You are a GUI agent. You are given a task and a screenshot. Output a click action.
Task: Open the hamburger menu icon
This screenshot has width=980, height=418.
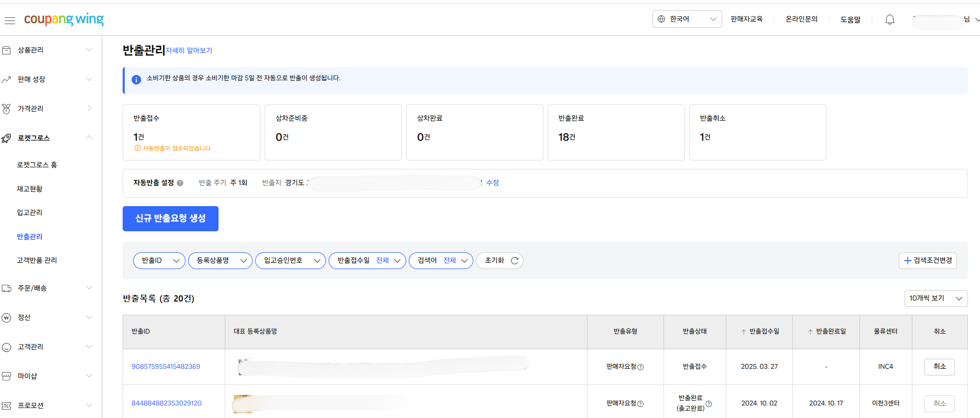[x=10, y=20]
